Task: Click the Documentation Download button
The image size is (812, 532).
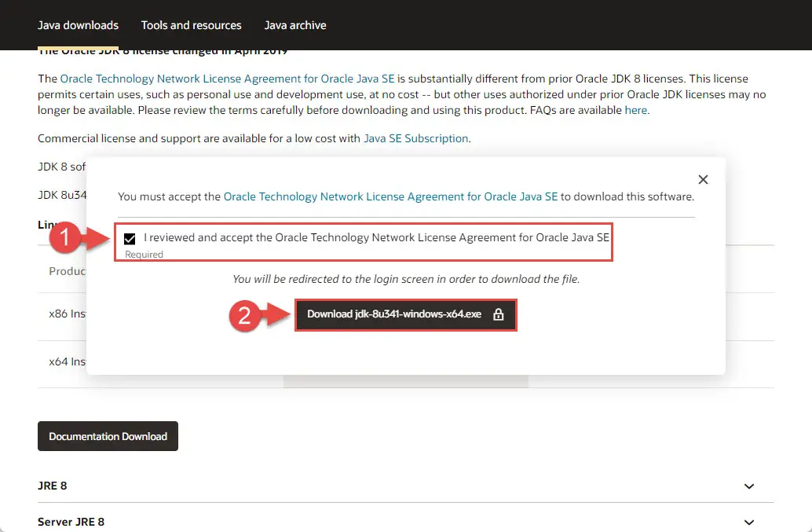Action: (x=108, y=436)
